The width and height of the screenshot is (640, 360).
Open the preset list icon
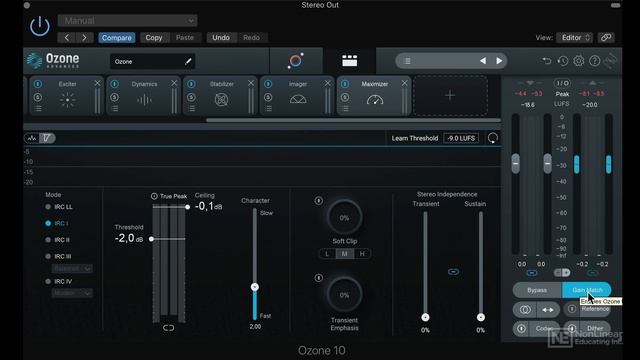point(407,61)
